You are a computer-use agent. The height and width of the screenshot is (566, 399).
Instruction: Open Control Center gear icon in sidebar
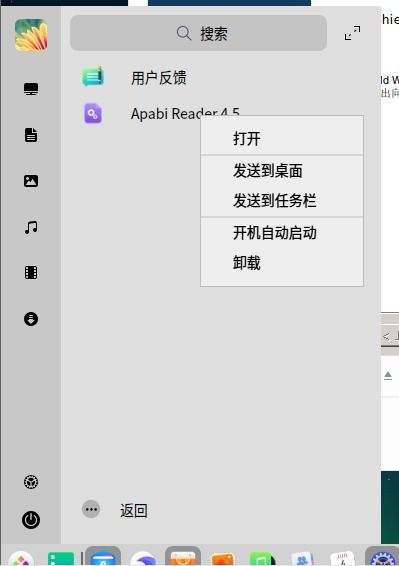tap(31, 482)
